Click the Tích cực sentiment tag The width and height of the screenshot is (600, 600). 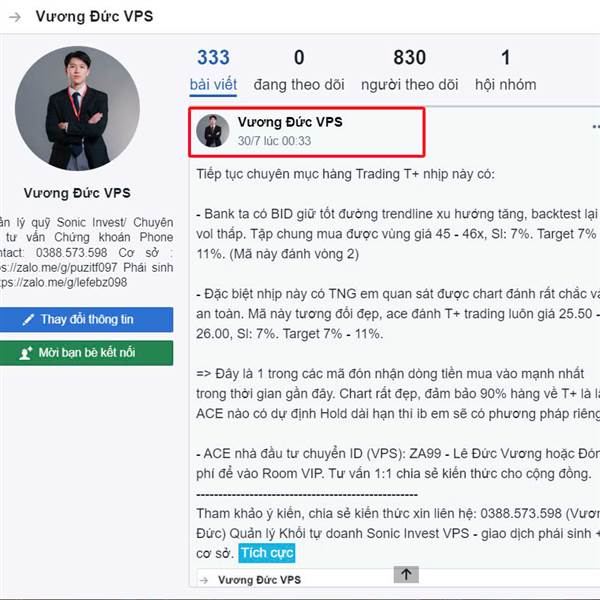(x=267, y=553)
